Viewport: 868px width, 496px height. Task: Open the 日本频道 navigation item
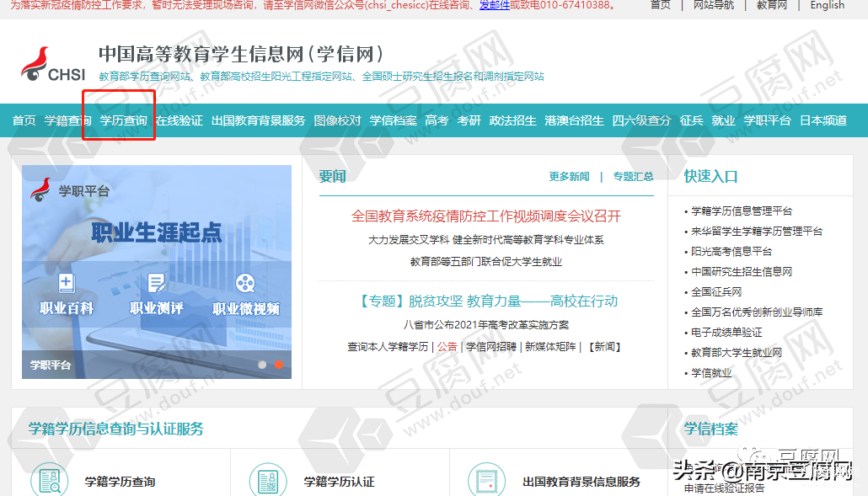click(x=823, y=120)
